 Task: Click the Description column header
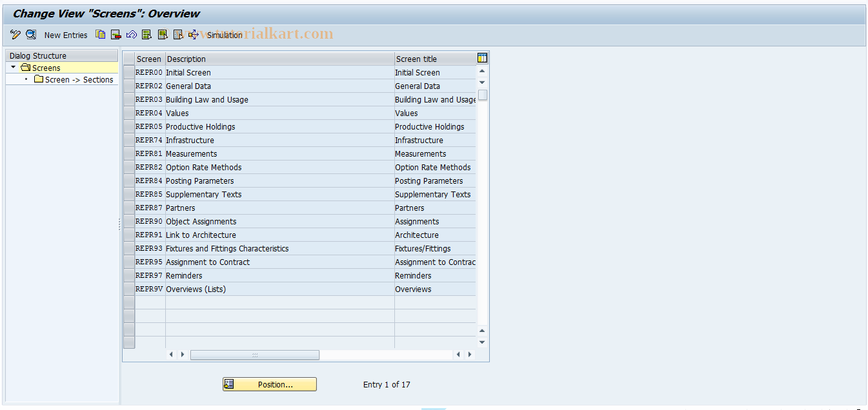click(280, 59)
